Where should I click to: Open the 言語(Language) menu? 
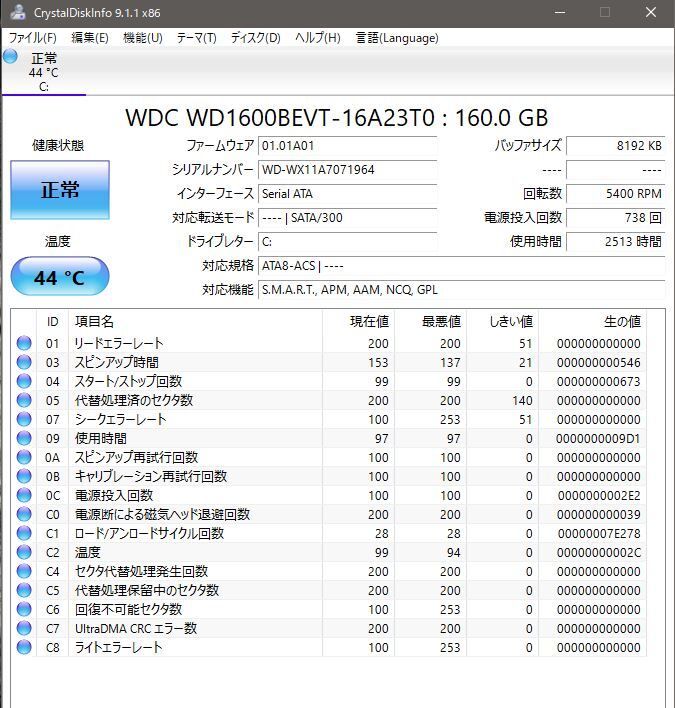click(397, 38)
